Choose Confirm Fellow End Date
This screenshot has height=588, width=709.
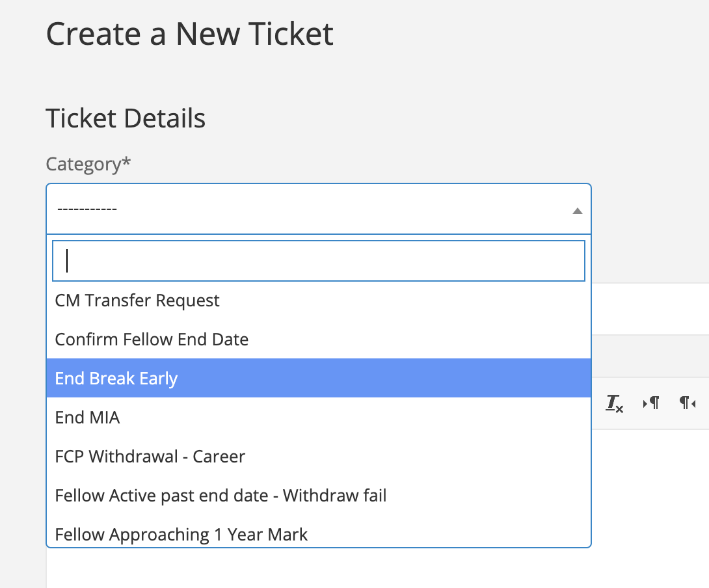[152, 340]
